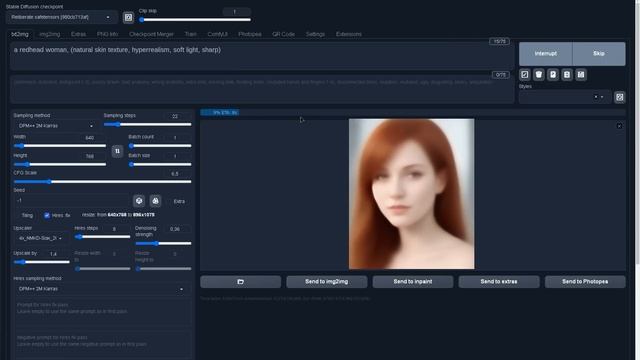
Task: Show extra networks using the card icon
Action: pyautogui.click(x=553, y=75)
